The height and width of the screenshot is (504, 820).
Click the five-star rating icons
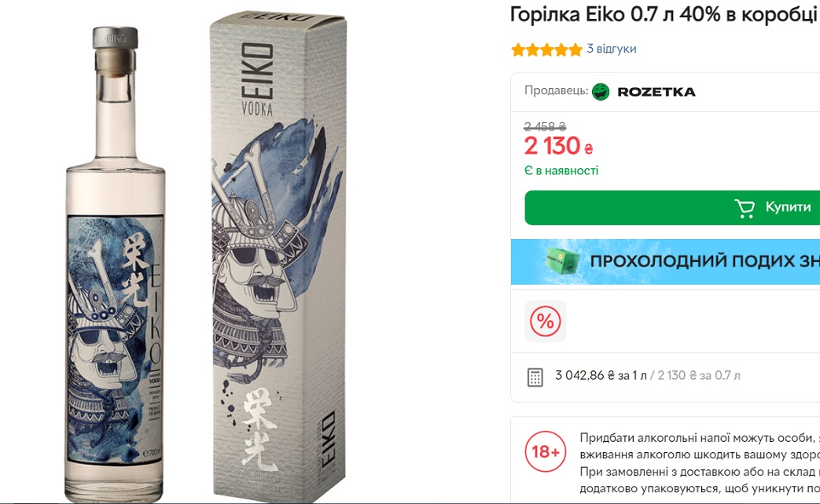(x=546, y=50)
